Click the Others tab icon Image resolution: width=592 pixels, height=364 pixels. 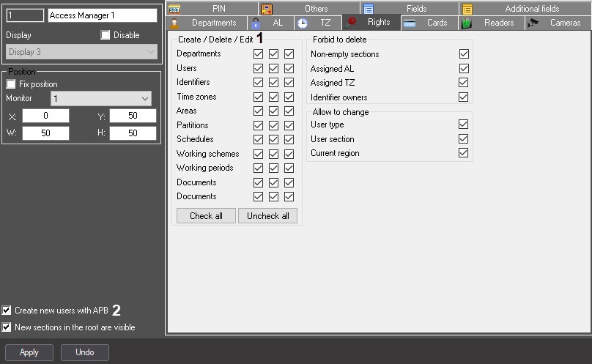pyautogui.click(x=267, y=9)
